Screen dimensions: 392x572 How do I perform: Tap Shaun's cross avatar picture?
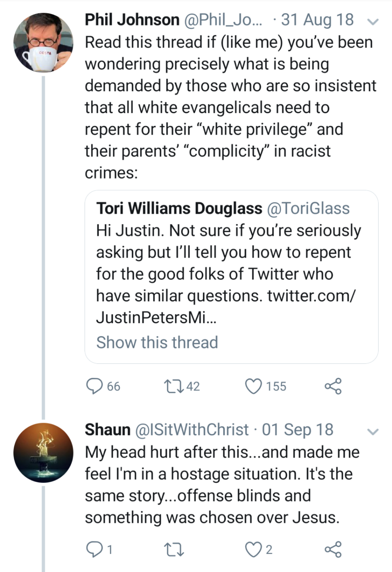tap(43, 453)
